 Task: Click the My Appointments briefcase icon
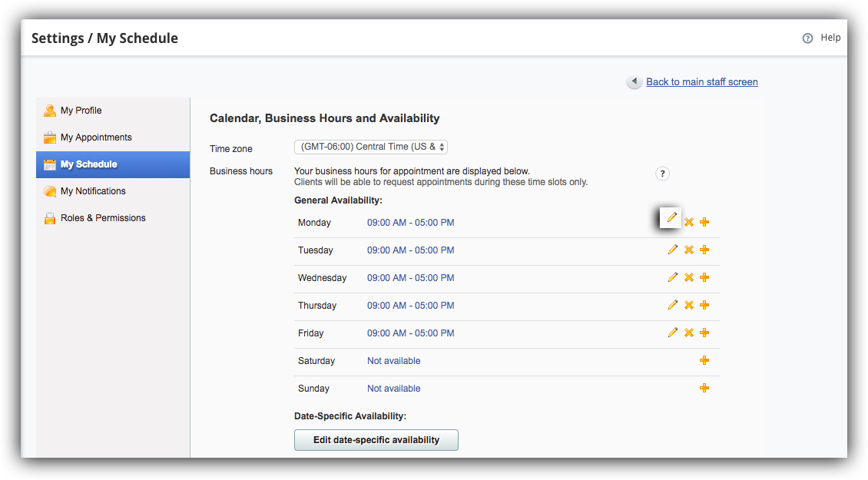tap(50, 137)
